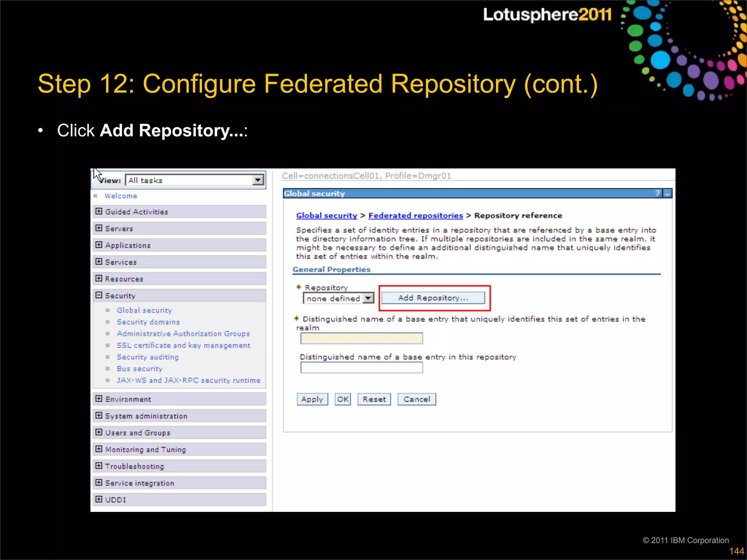Open Global security in navigation tree
Image resolution: width=747 pixels, height=560 pixels.
[x=144, y=310]
